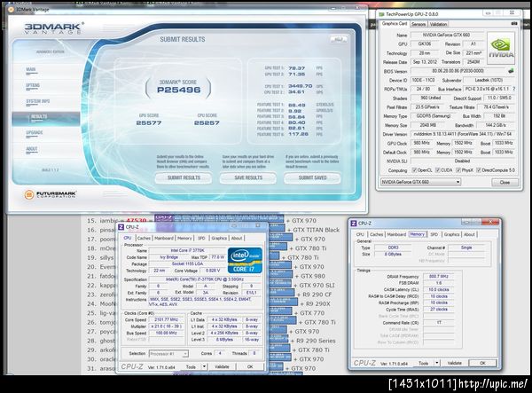This screenshot has width=532, height=393.
Task: Click the SAVE RESULTS button
Action: (x=248, y=177)
